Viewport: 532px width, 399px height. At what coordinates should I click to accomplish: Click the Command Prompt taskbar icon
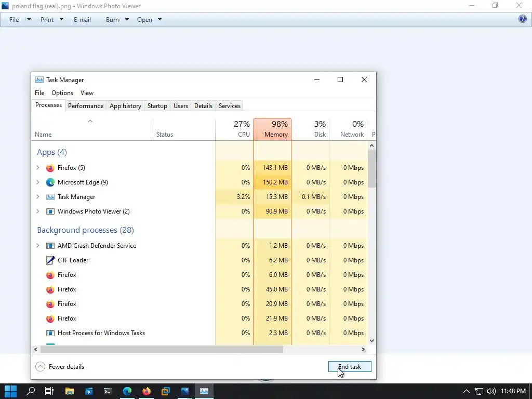pos(108,391)
